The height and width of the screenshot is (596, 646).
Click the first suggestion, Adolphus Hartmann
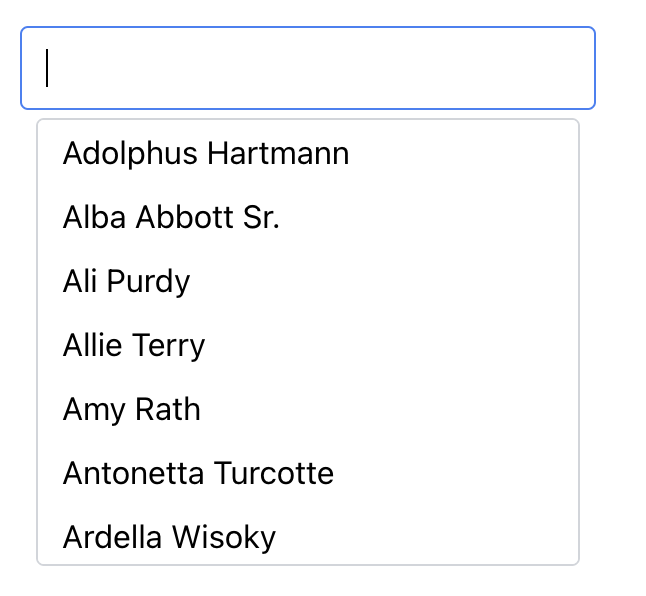point(206,154)
